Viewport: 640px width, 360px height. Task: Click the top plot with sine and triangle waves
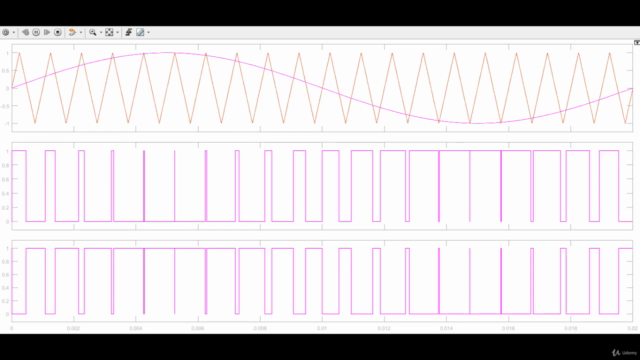(x=322, y=88)
